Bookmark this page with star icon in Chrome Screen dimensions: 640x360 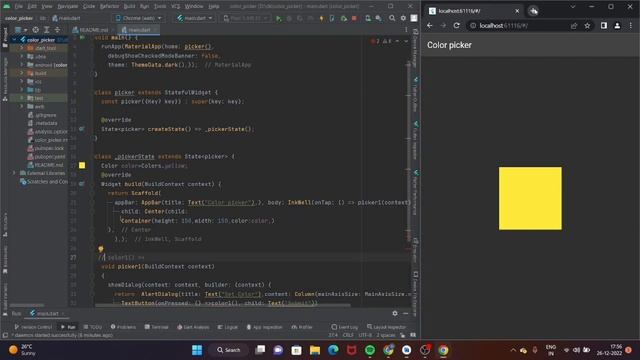tap(587, 26)
